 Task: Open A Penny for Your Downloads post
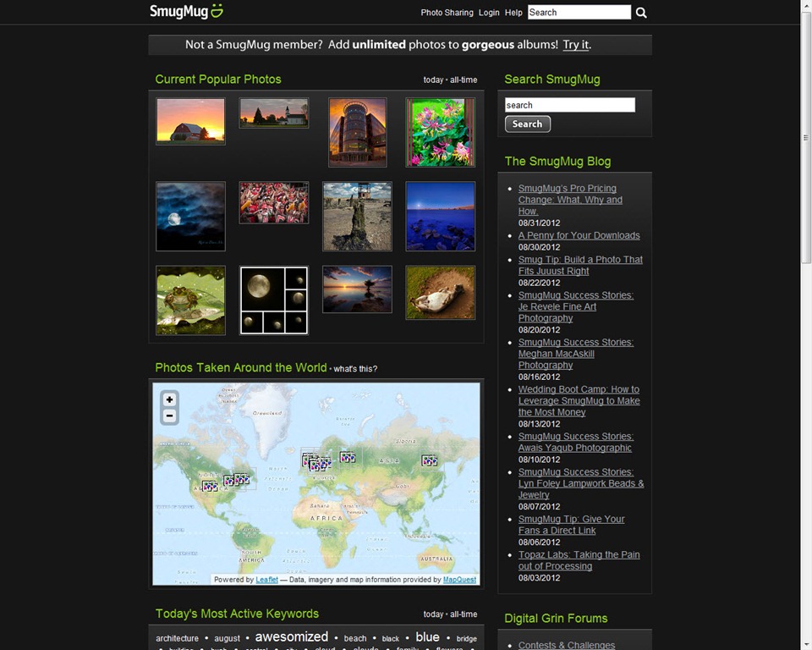[579, 235]
